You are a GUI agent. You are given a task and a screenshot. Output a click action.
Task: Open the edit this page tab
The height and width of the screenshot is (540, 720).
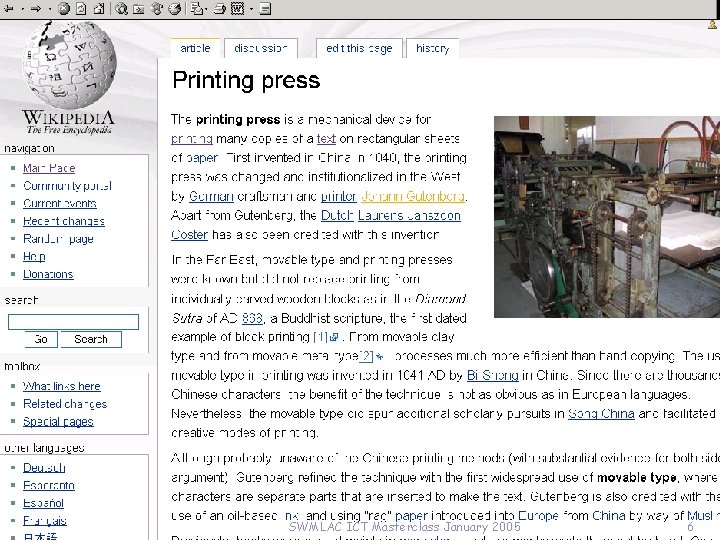359,48
